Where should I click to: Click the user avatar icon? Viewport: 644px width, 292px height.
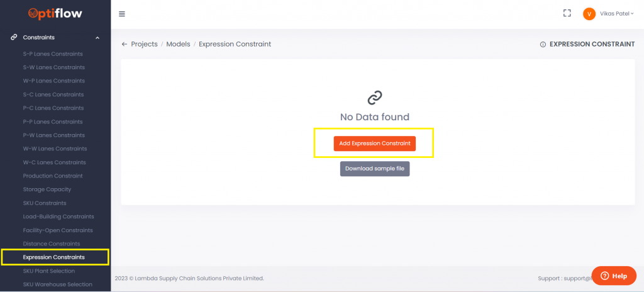[x=589, y=14]
